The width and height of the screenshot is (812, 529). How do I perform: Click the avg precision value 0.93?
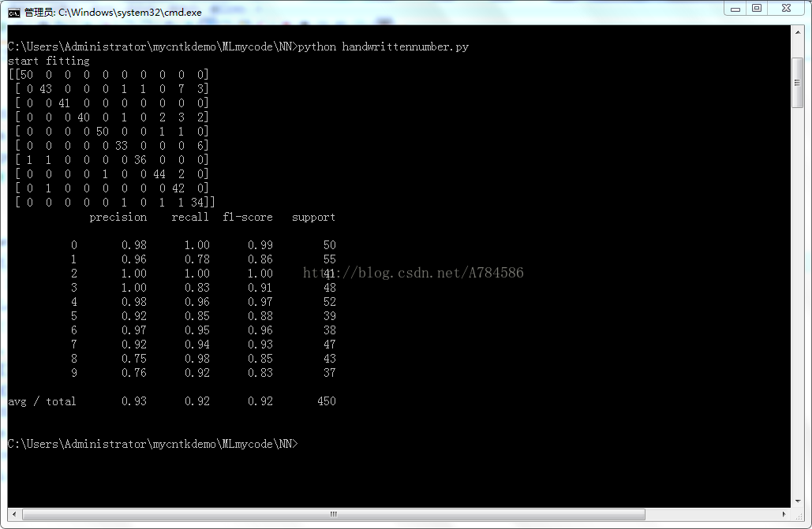point(134,401)
